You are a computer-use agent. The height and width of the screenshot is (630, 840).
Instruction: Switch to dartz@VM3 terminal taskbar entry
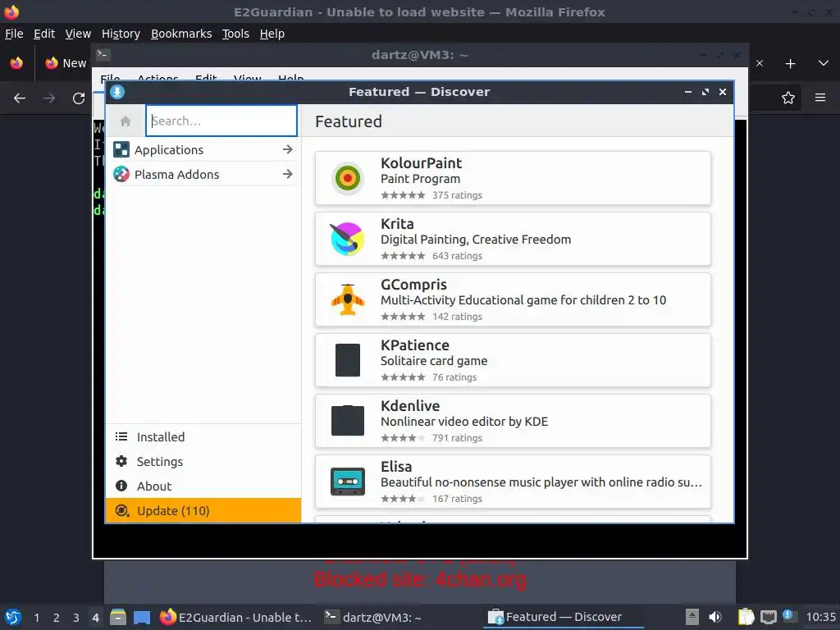pyautogui.click(x=374, y=617)
